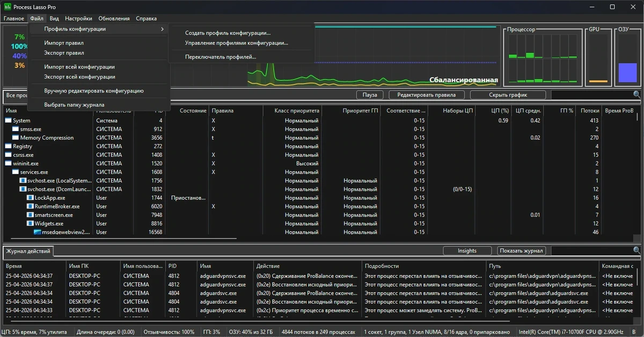This screenshot has width=644, height=337.
Task: Click the RuntimeBroker.exe process icon
Action: [31, 207]
